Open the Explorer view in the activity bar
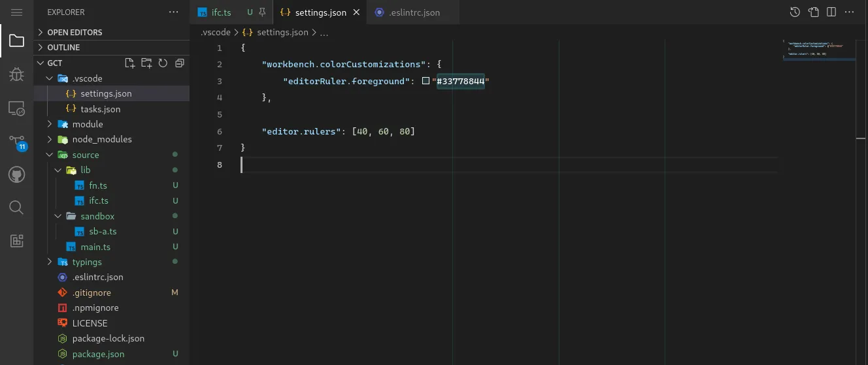The image size is (868, 365). click(x=16, y=41)
